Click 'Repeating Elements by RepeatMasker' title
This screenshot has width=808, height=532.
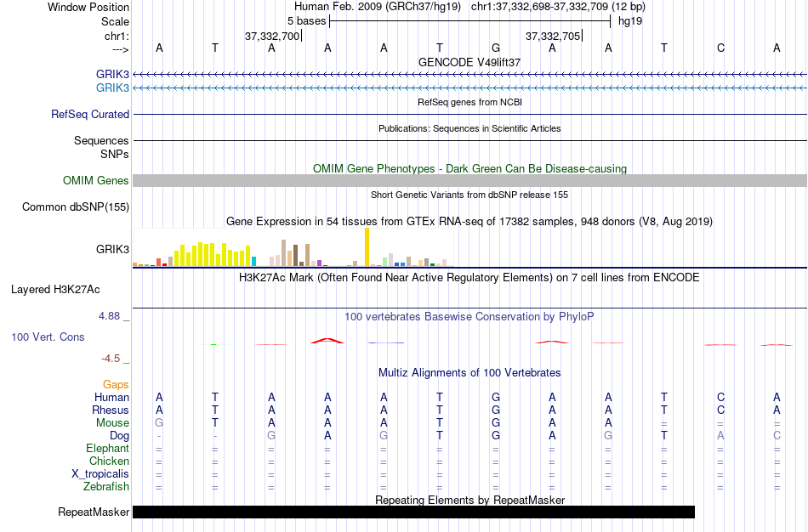470,500
